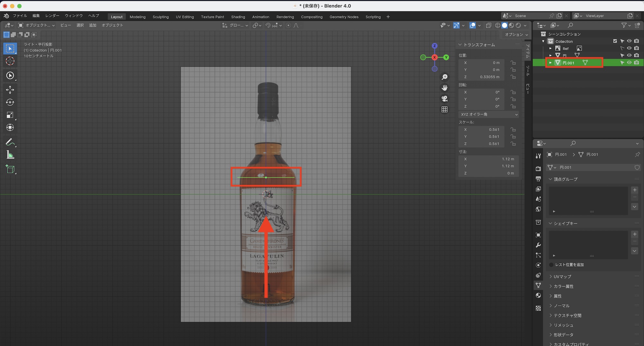
Task: Open the オプション button in viewport header
Action: (516, 34)
